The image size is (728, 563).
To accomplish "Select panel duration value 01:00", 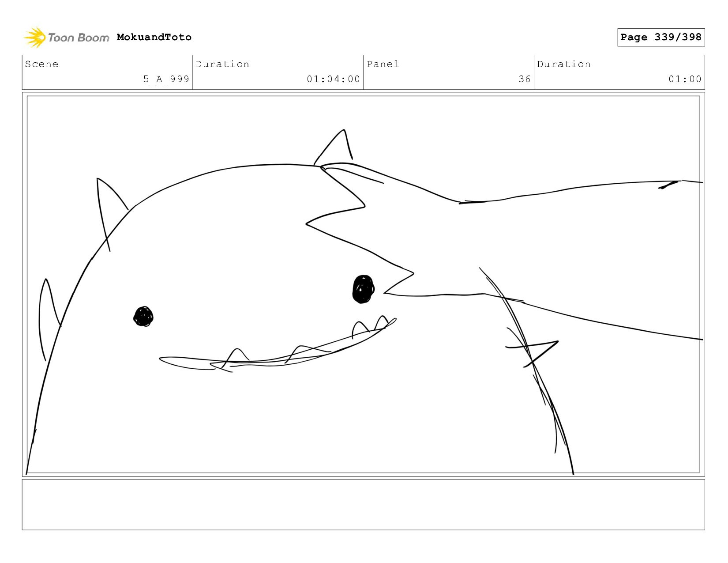I will 685,79.
